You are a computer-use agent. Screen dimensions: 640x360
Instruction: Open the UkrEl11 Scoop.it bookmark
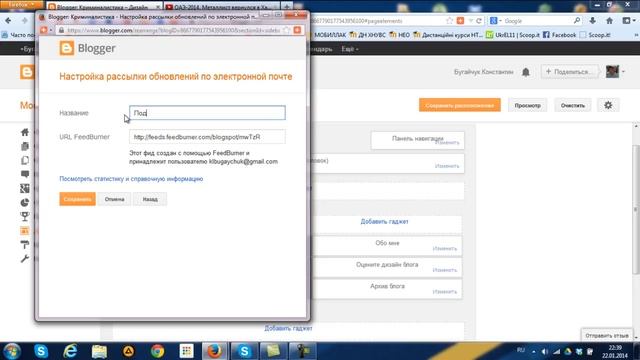(513, 35)
